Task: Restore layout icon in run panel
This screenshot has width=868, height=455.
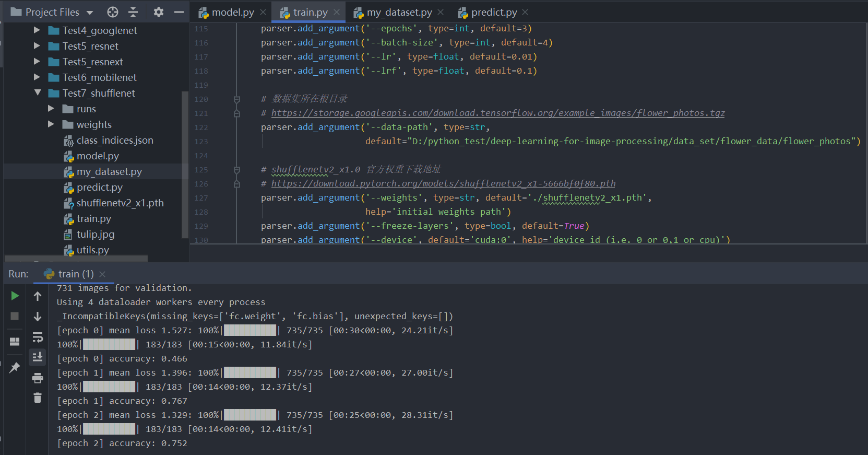Action: (15, 342)
